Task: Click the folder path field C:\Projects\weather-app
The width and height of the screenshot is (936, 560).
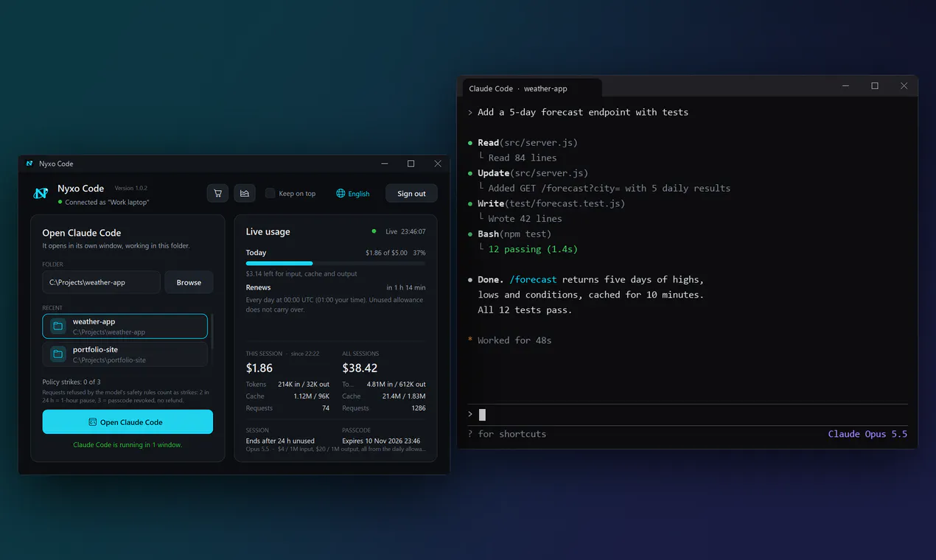Action: [101, 282]
